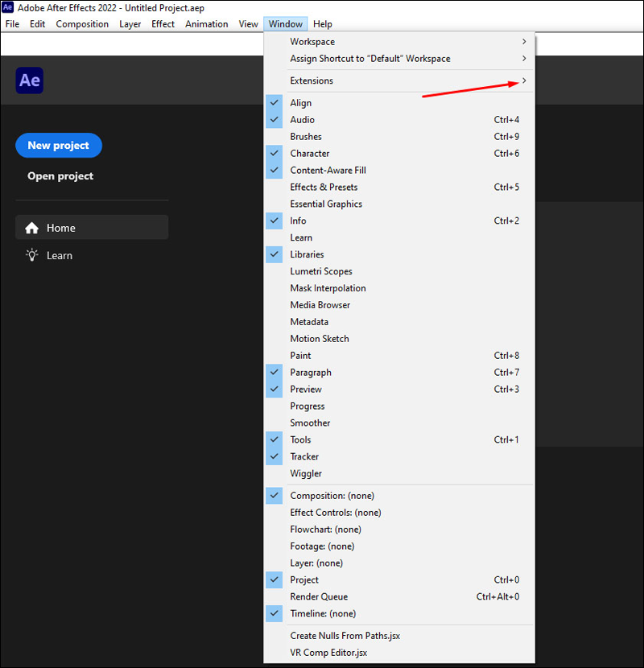Toggle off the Character panel

399,154
